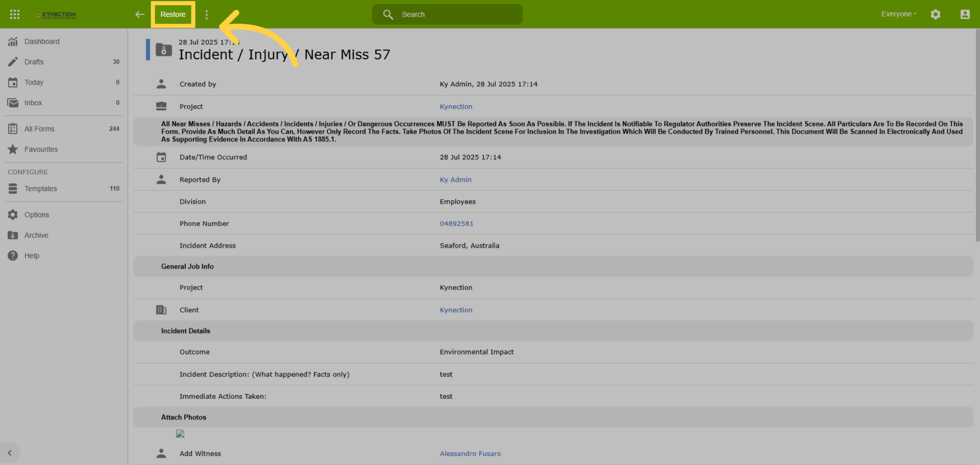Image resolution: width=980 pixels, height=465 pixels.
Task: Click the Attach Photos section header
Action: click(x=553, y=417)
